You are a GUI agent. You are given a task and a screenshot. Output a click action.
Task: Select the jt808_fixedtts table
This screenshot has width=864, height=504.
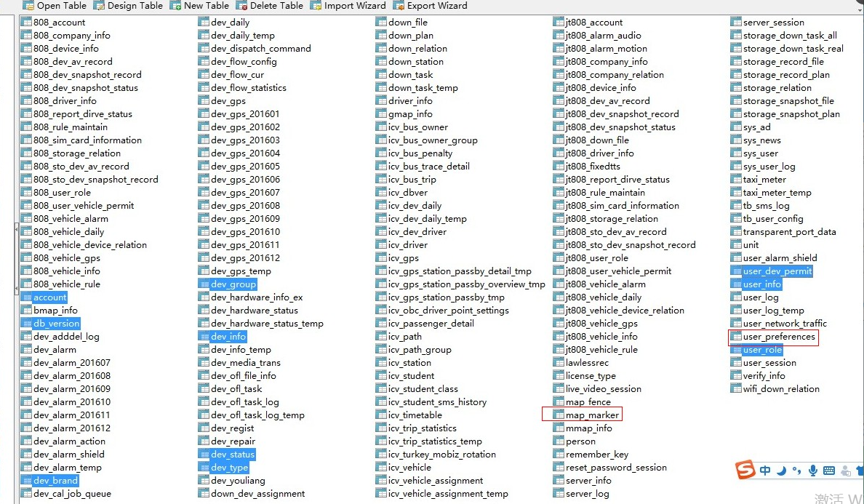pyautogui.click(x=593, y=166)
